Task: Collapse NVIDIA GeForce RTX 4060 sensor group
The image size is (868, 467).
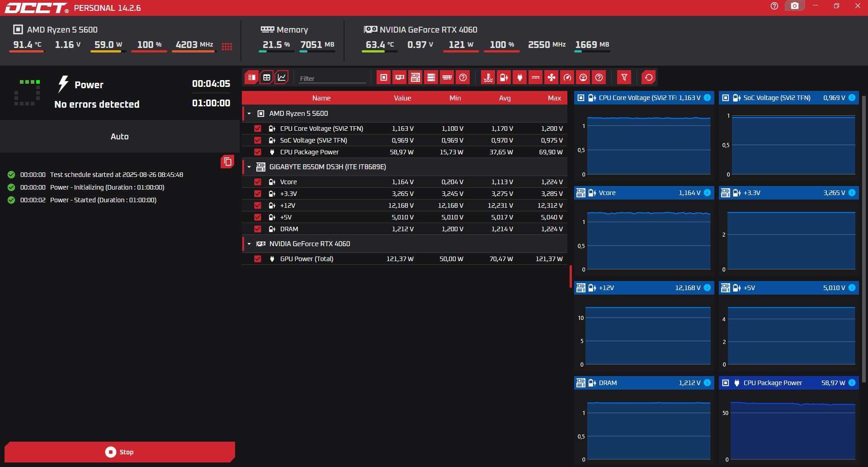Action: (x=249, y=244)
